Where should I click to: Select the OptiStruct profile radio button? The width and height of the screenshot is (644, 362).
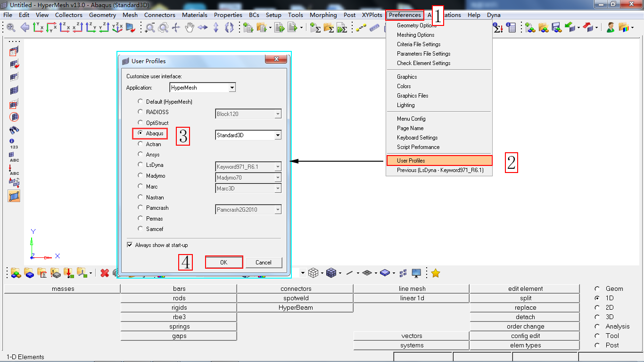pyautogui.click(x=140, y=123)
